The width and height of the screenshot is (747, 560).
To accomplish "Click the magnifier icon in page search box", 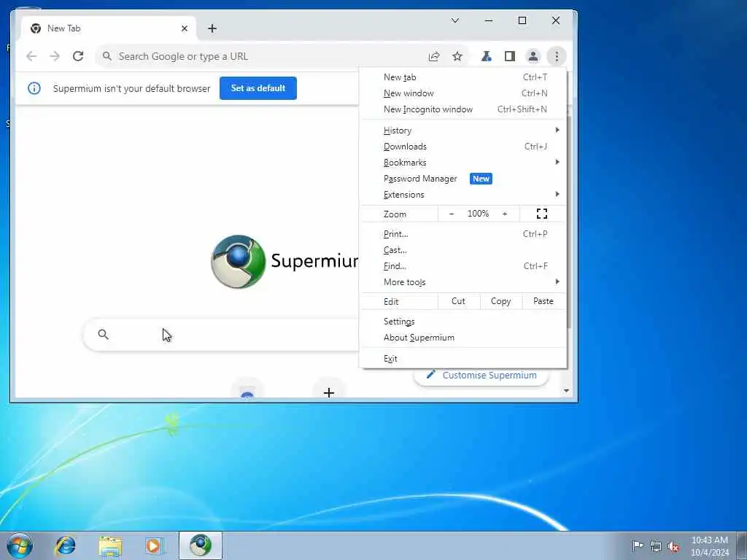I will coord(104,334).
